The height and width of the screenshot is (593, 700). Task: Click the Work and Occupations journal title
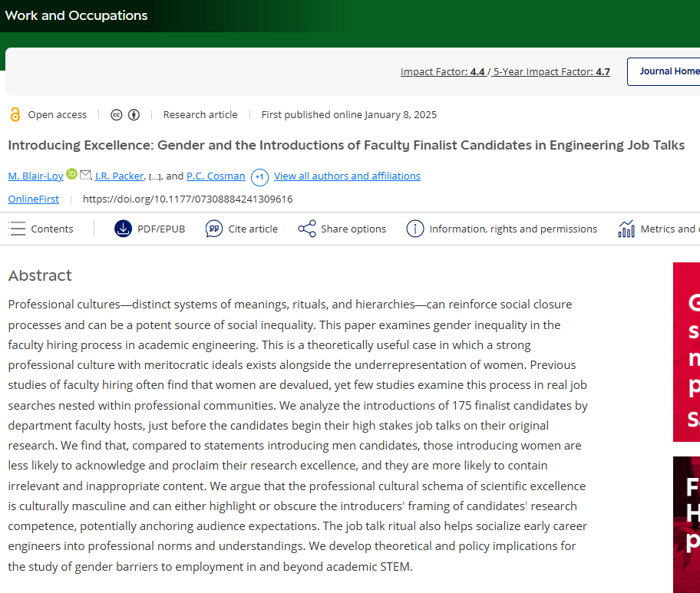76,15
